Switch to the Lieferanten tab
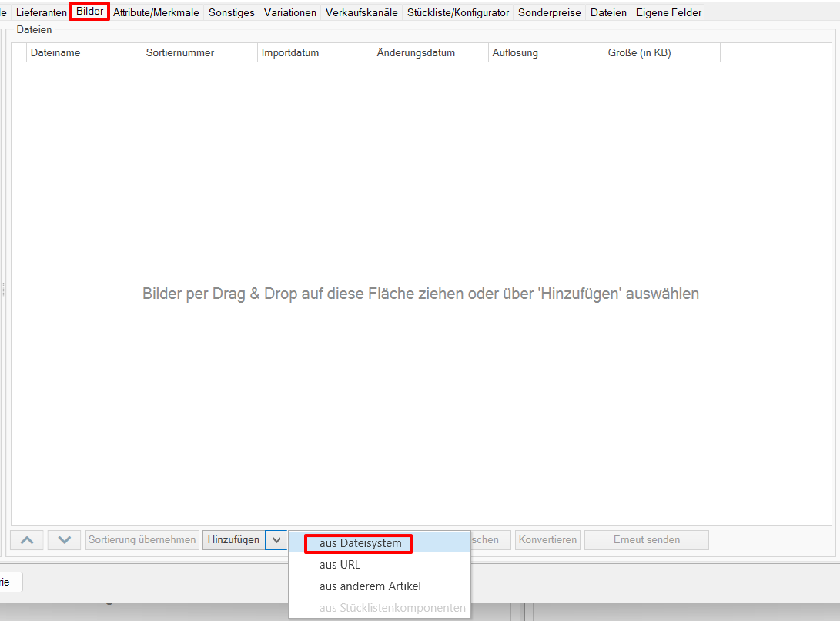840x621 pixels. click(42, 12)
